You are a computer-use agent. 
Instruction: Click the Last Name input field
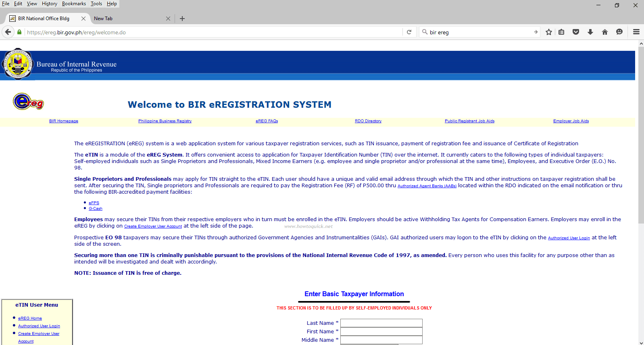(381, 323)
